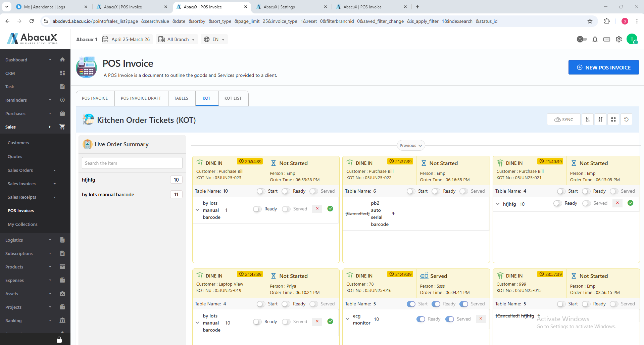Image resolution: width=644 pixels, height=345 pixels.
Task: Open the notifications bell icon
Action: 595,39
